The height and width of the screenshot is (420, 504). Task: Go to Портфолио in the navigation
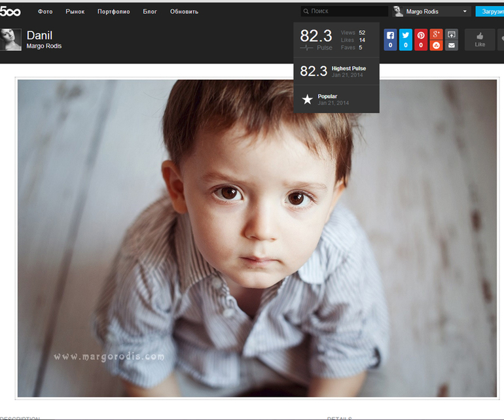click(x=113, y=12)
